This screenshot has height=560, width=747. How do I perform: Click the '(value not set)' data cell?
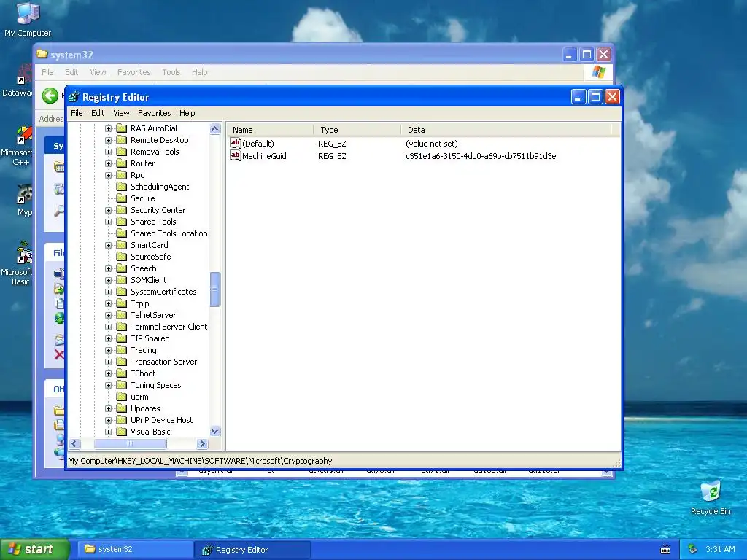click(432, 144)
